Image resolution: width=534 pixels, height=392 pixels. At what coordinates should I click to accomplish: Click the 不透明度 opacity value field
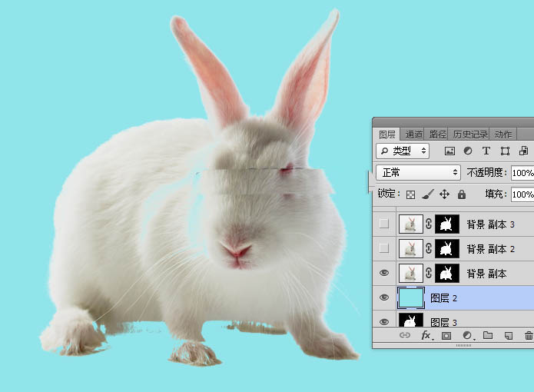tap(522, 173)
